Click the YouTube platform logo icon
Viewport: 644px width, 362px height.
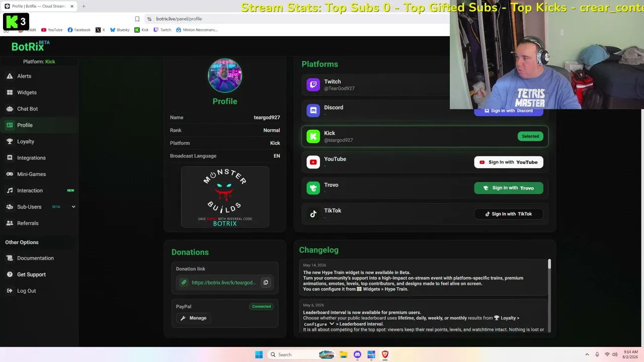313,162
